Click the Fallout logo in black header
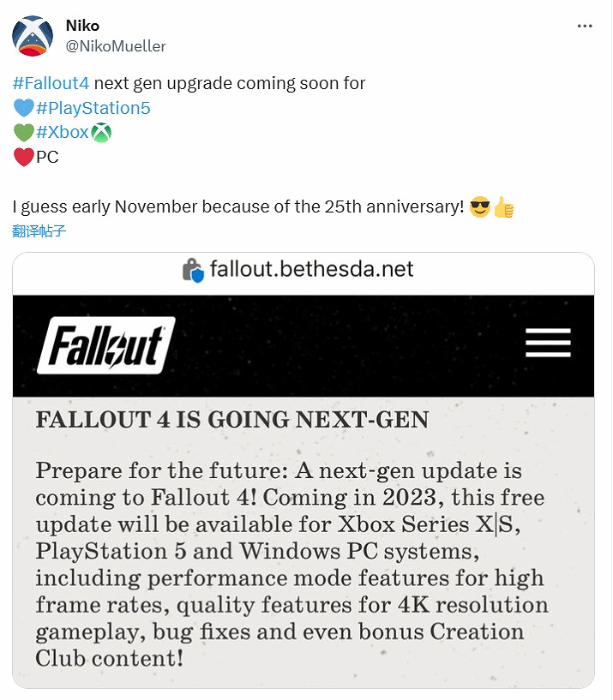Viewport: 613px width, 700px height. 106,345
